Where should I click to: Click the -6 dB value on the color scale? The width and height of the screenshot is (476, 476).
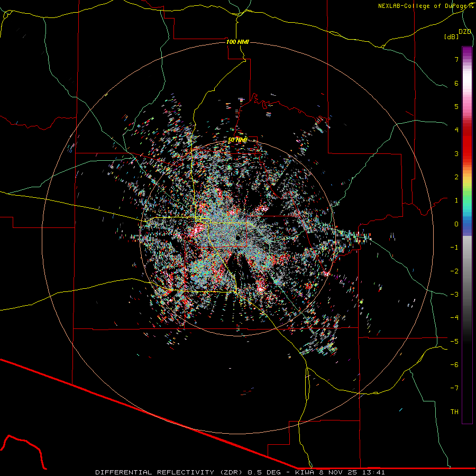click(x=454, y=365)
